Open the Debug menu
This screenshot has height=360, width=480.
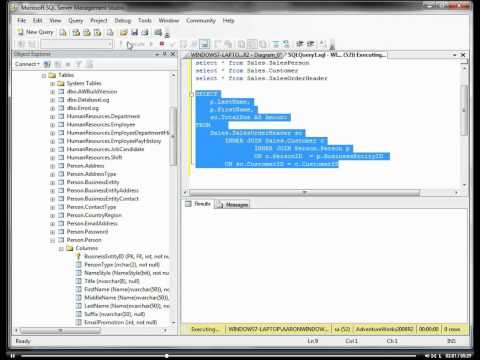[x=123, y=20]
